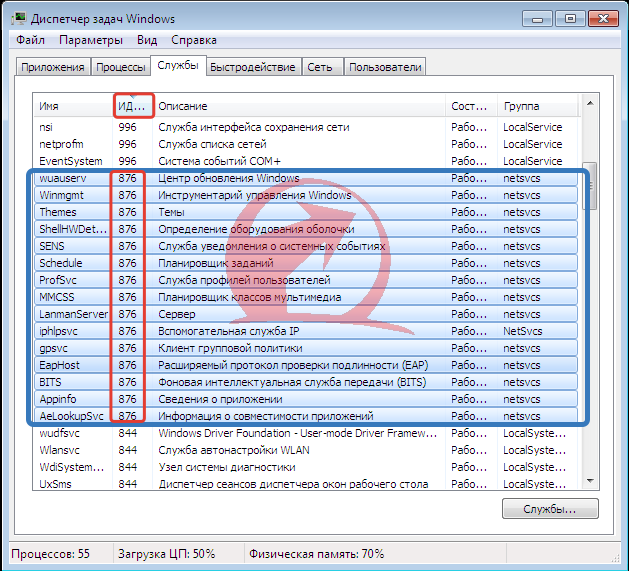This screenshot has width=629, height=571.
Task: Select the wuauserv service row
Action: pos(306,178)
